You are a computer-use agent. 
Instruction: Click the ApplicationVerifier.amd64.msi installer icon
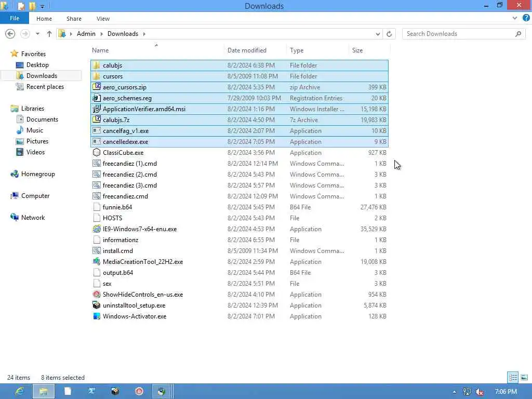(96, 109)
